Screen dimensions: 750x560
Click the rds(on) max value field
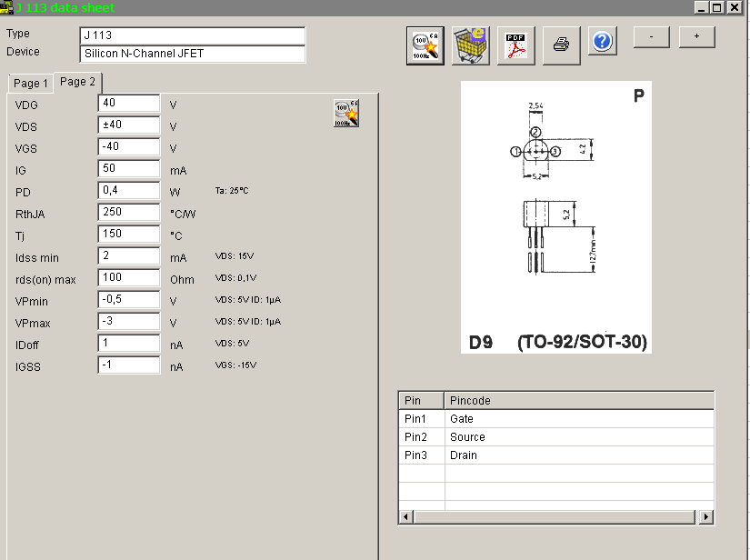(129, 277)
